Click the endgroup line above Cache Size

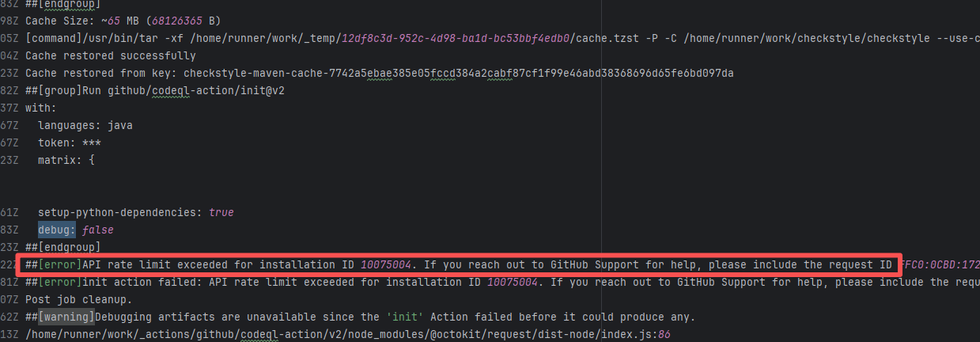(62, 4)
